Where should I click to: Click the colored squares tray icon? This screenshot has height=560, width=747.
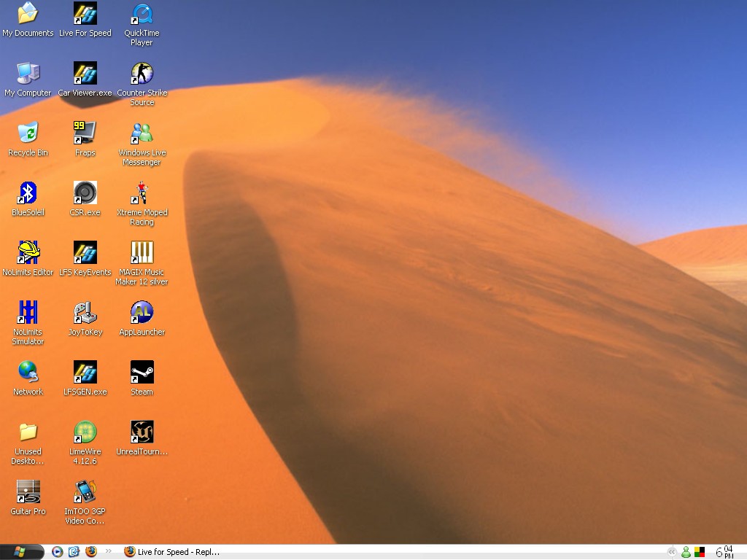(x=700, y=553)
